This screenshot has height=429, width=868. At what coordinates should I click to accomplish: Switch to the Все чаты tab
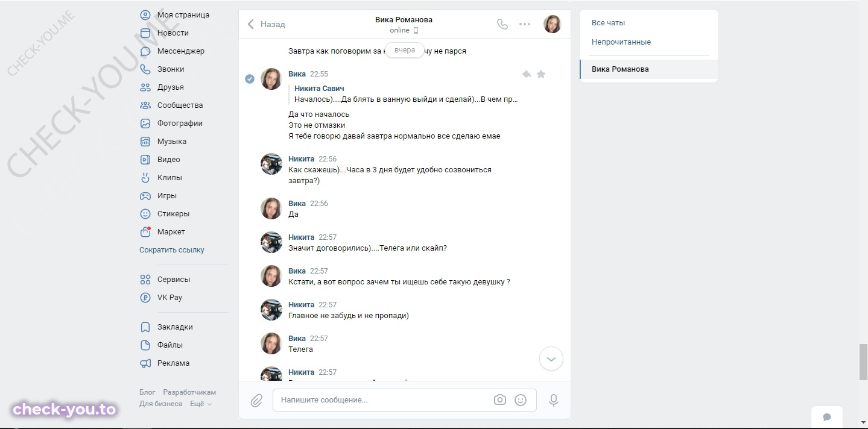[x=608, y=23]
